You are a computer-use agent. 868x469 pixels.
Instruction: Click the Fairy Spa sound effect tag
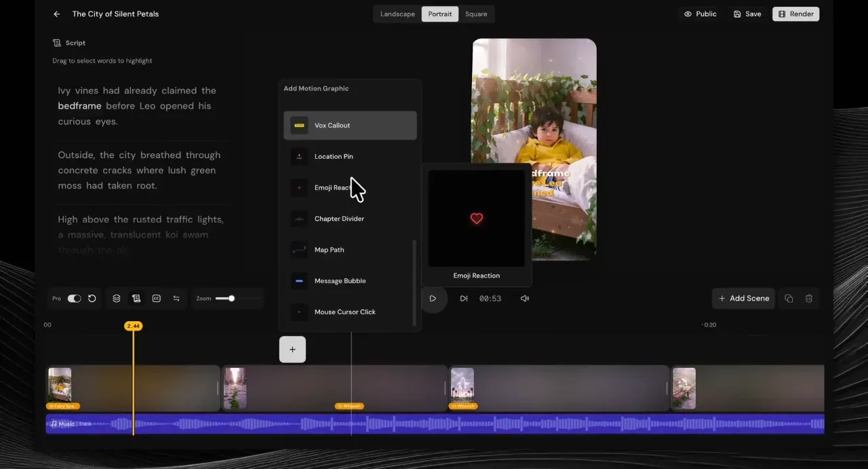pyautogui.click(x=63, y=406)
